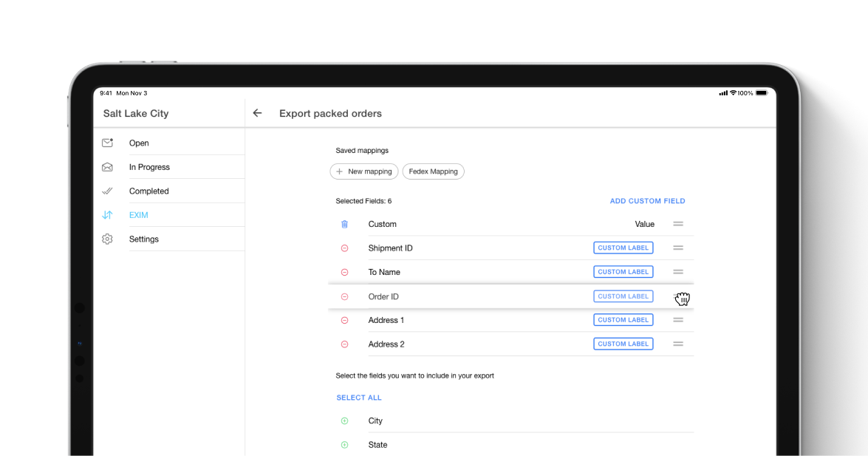The width and height of the screenshot is (868, 456).
Task: Click the back arrow beside Export packed orders
Action: pos(257,113)
